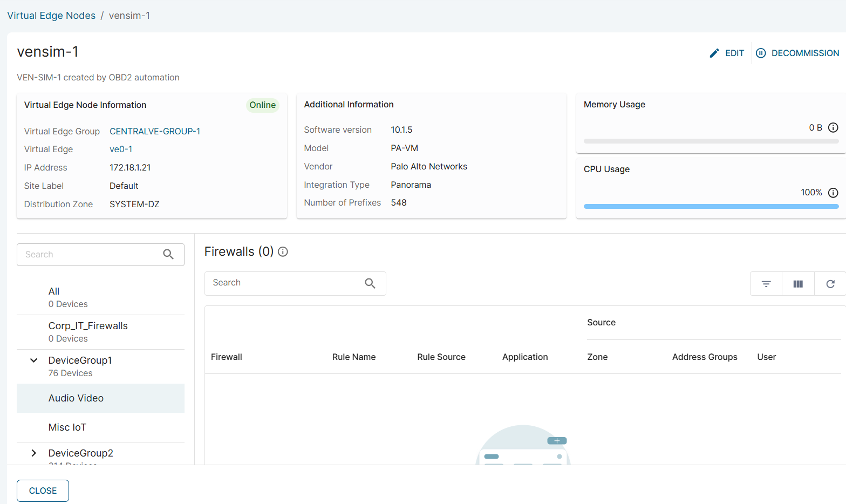Refresh the Firewalls table
This screenshot has height=504, width=846.
click(830, 284)
